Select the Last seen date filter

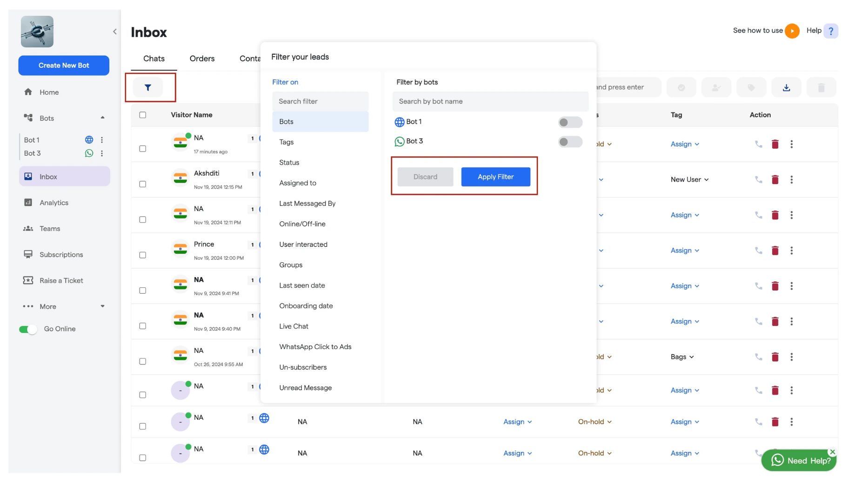(x=320, y=285)
